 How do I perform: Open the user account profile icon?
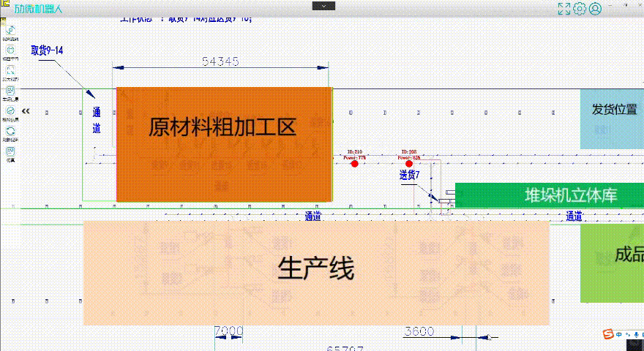[596, 9]
